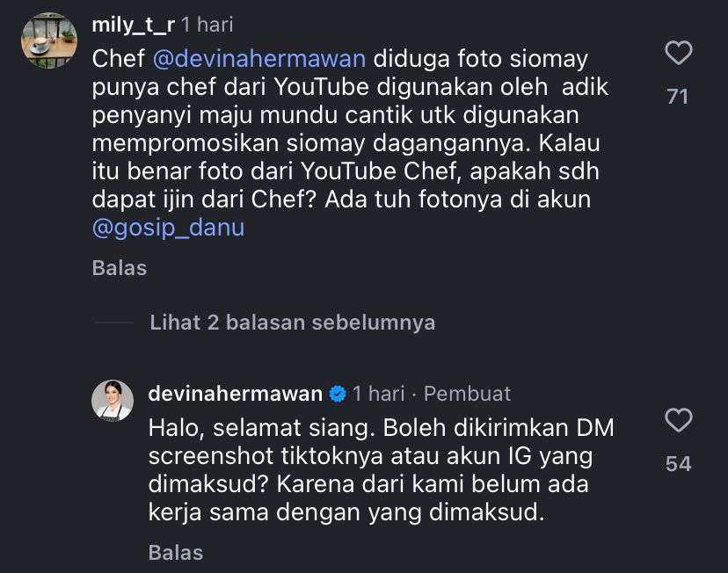Click the thread line next to the replies
Screen dimensions: 728x573
point(115,322)
